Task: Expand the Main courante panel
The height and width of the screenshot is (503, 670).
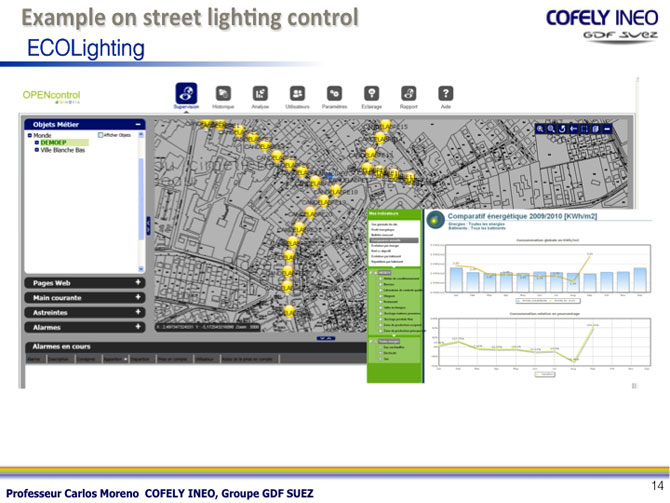Action: coord(138,297)
